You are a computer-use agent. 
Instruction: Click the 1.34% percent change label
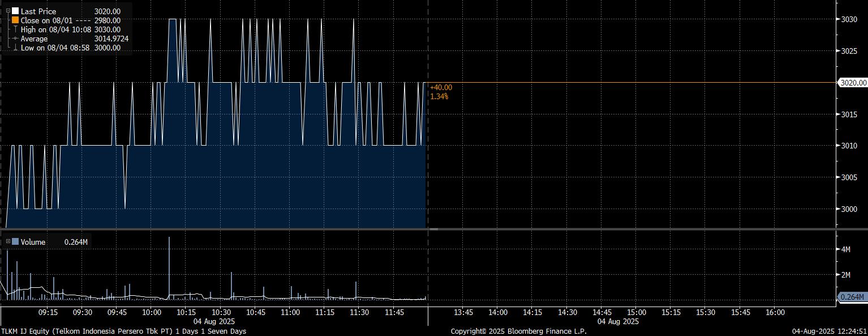click(439, 96)
